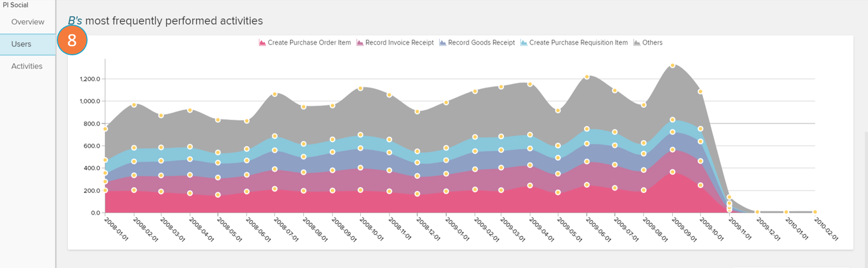Toggle the Others series legend label
Image resolution: width=868 pixels, height=268 pixels.
652,43
